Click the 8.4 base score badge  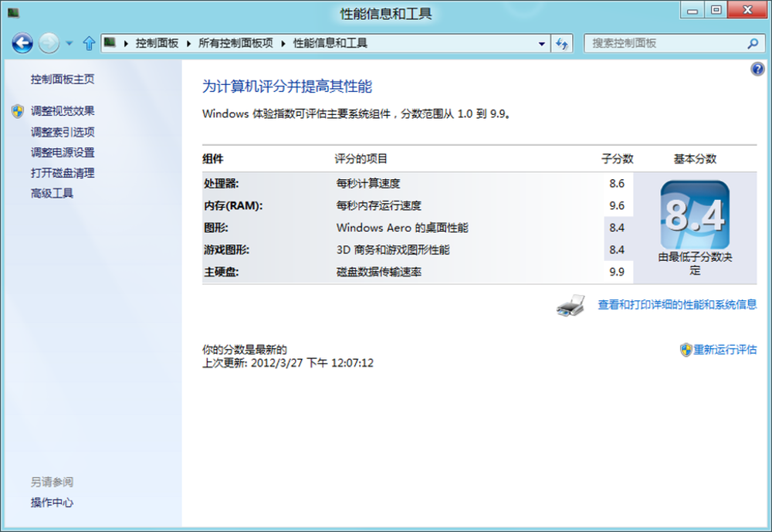click(x=695, y=215)
